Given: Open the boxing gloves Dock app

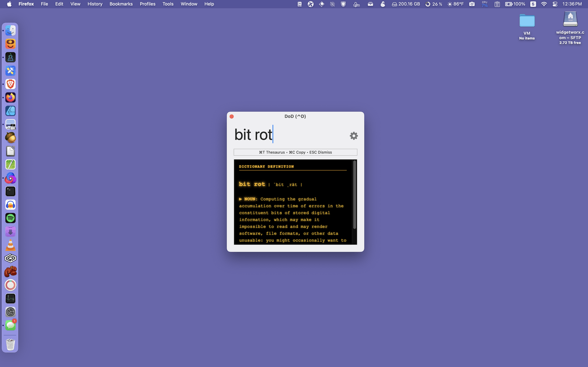Looking at the screenshot, I should tap(10, 271).
